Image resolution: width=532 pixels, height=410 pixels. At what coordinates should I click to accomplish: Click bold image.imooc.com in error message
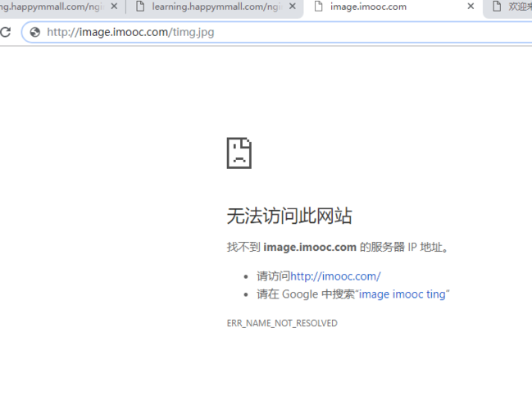point(310,247)
